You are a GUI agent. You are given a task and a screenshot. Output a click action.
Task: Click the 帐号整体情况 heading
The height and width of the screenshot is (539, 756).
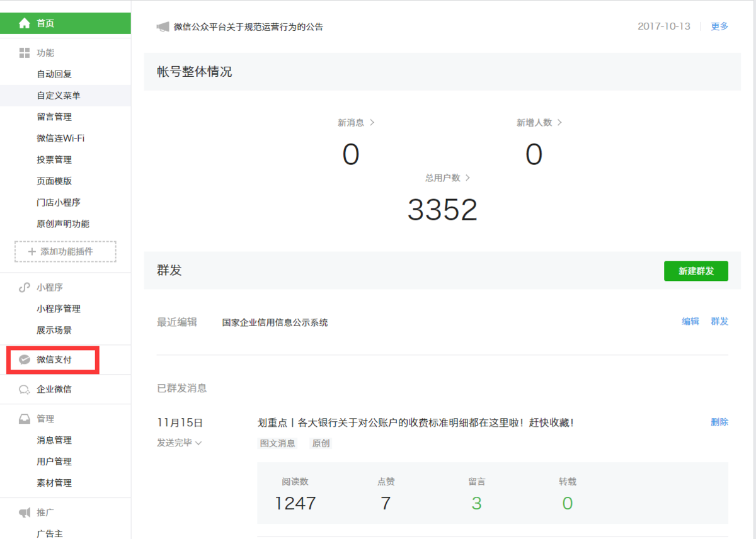click(x=195, y=72)
